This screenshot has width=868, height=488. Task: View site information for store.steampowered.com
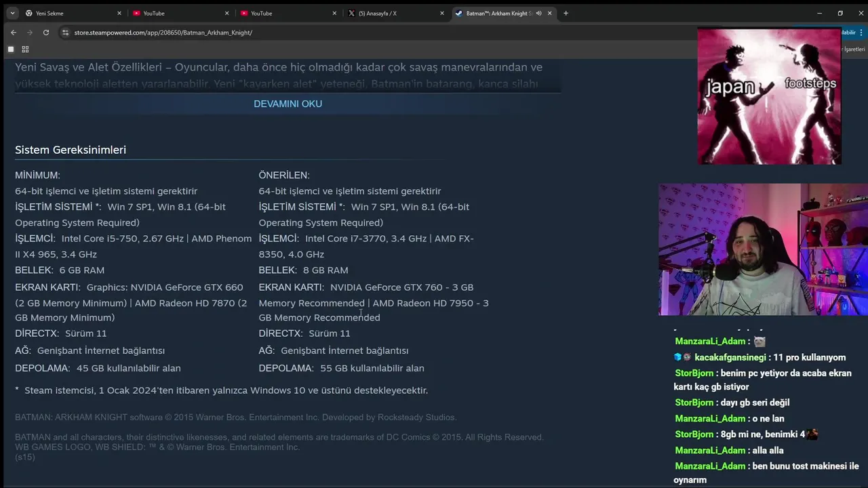point(66,33)
